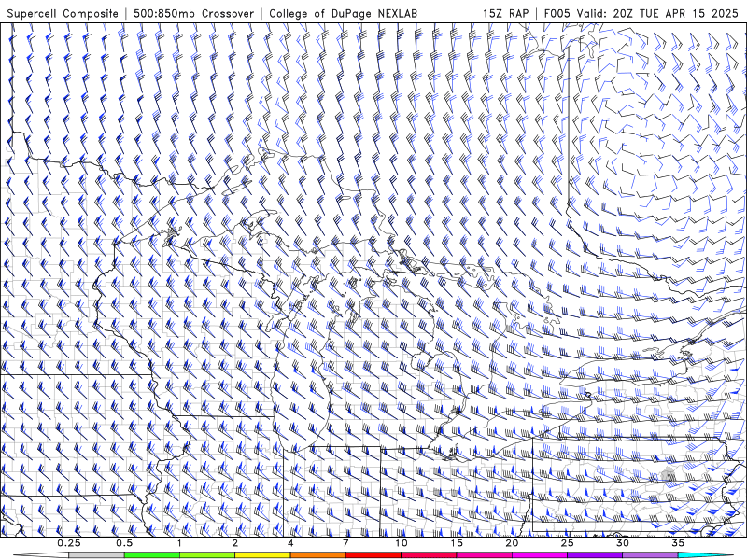Click the legend value 15
The height and width of the screenshot is (560, 747).
tap(457, 543)
